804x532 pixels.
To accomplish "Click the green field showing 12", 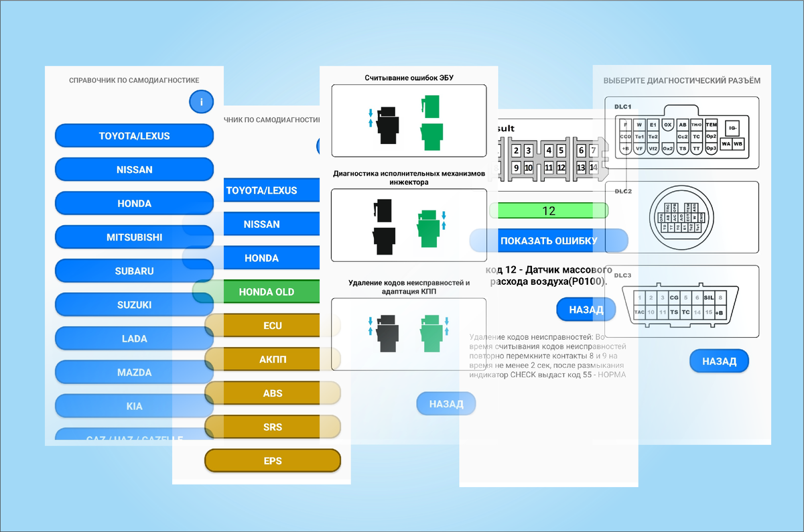I will tap(549, 211).
